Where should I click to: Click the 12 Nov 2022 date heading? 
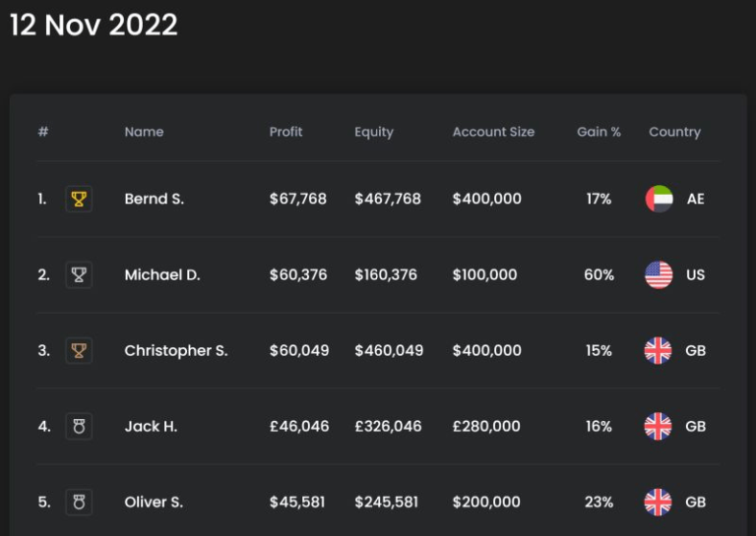(94, 25)
